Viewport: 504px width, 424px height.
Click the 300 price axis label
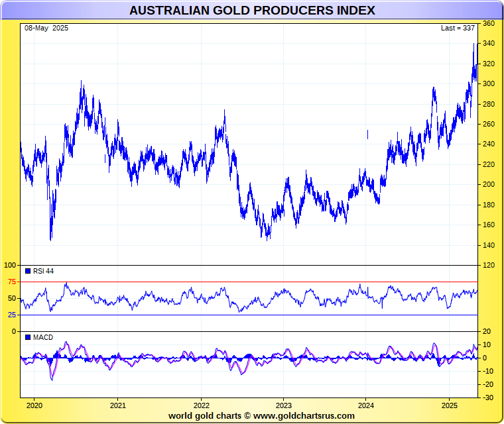[489, 83]
